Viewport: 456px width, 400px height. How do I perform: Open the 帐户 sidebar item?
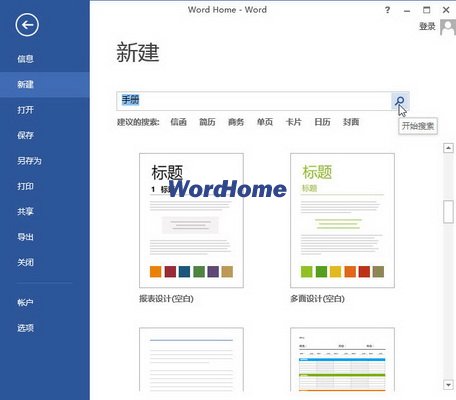click(25, 303)
